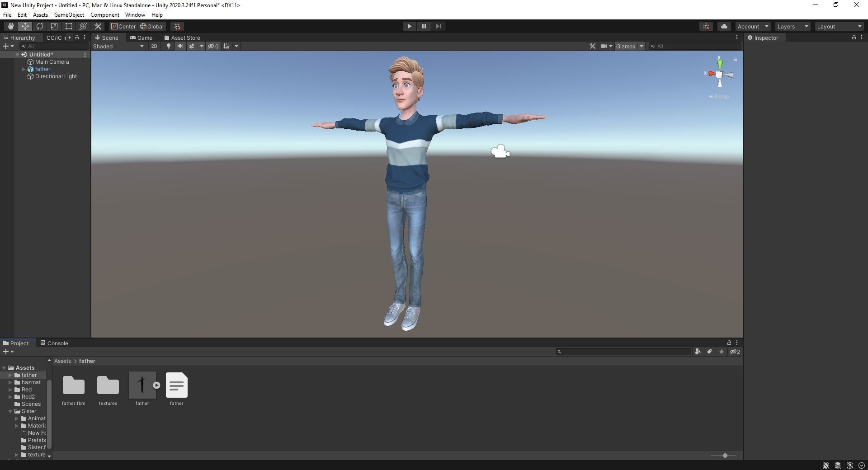Toggle scene grid visibility
This screenshot has height=470, width=868.
226,46
